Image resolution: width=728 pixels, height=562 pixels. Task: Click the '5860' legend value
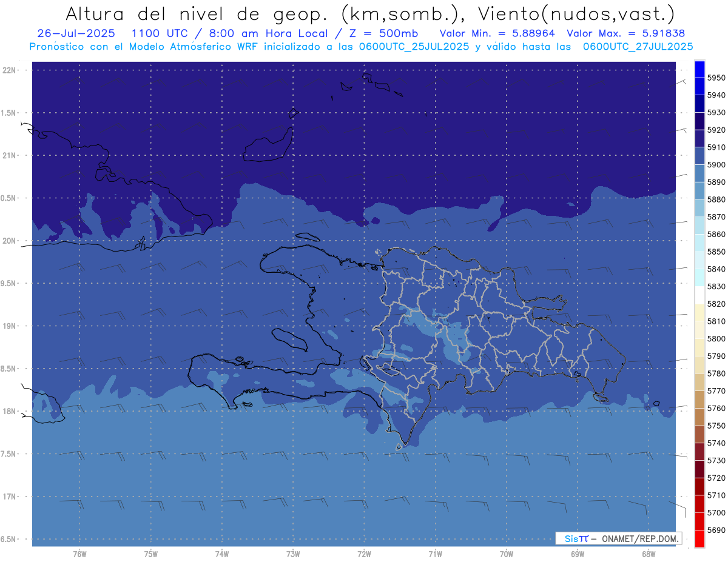click(716, 234)
